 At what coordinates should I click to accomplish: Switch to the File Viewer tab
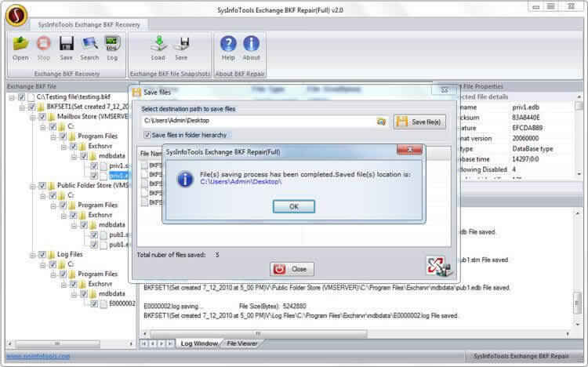tap(242, 343)
